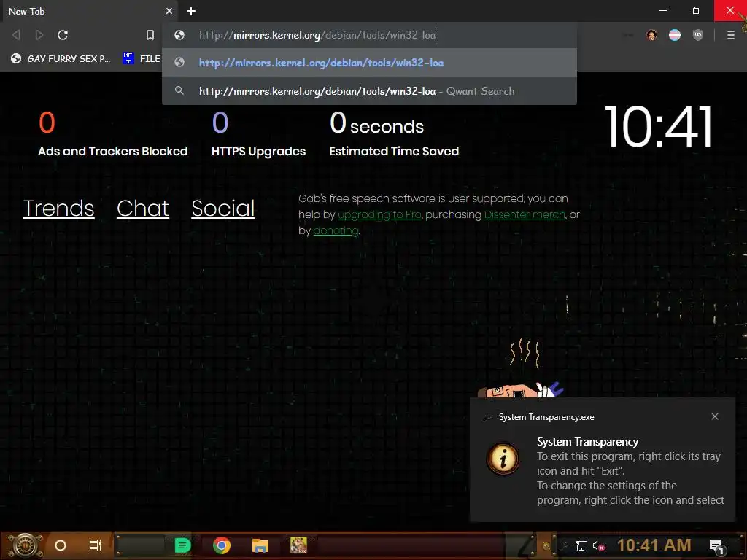This screenshot has width=747, height=560.
Task: Bookmark this page with the bookmark icon
Action: coord(150,35)
